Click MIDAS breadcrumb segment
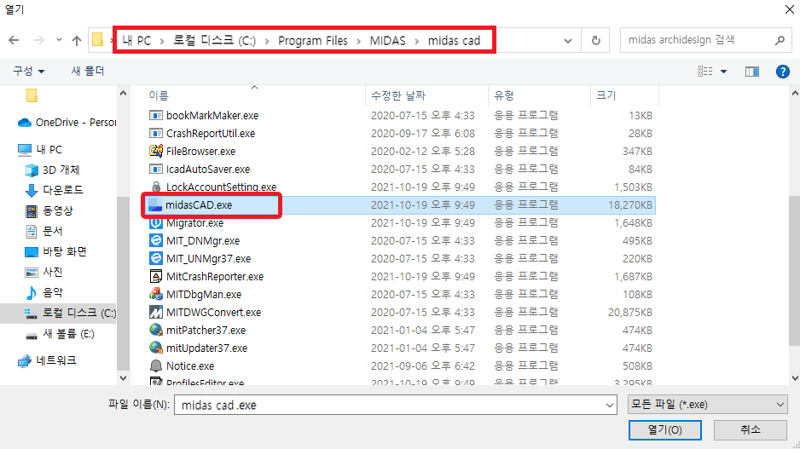 (x=388, y=40)
